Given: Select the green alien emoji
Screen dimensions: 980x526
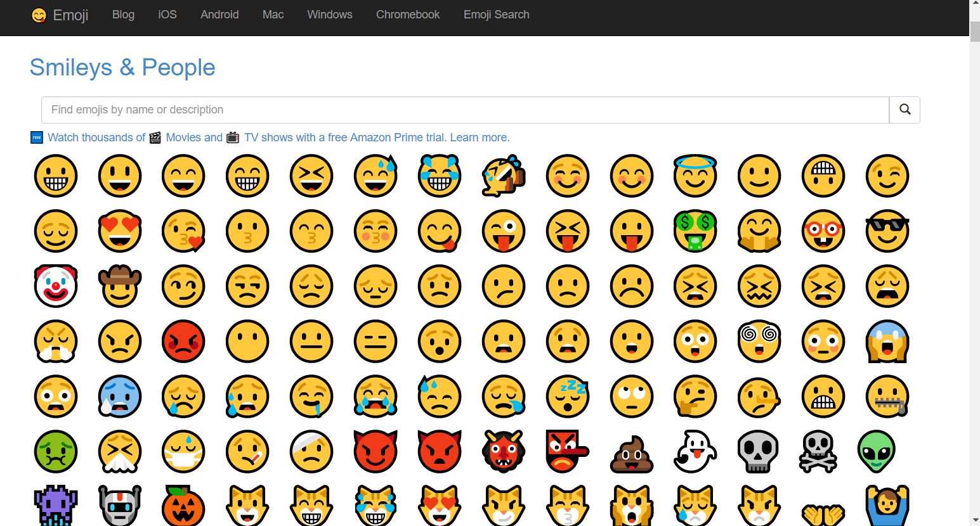Looking at the screenshot, I should click(x=876, y=452).
